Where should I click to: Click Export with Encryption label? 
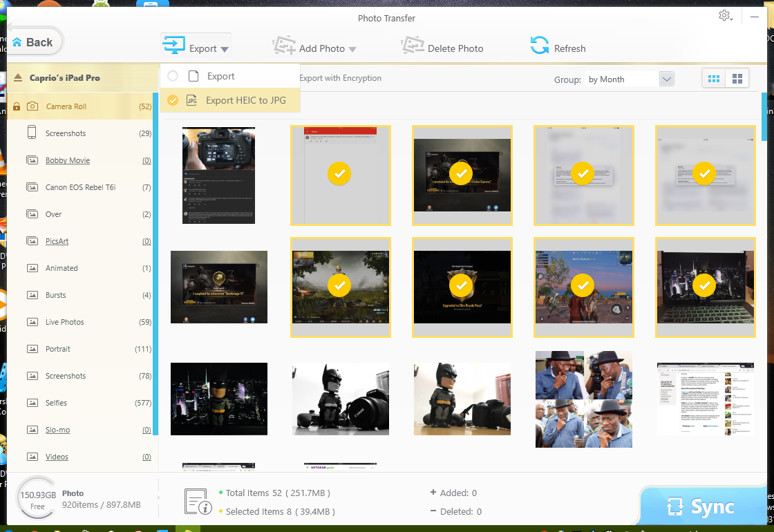[341, 78]
